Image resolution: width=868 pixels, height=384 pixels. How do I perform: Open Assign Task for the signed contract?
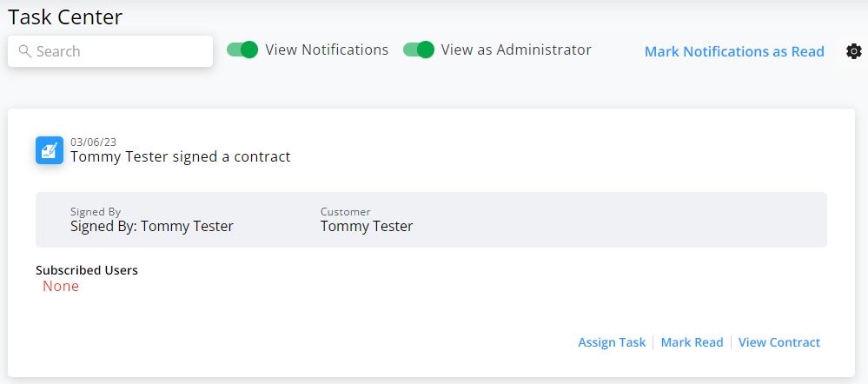pyautogui.click(x=612, y=342)
